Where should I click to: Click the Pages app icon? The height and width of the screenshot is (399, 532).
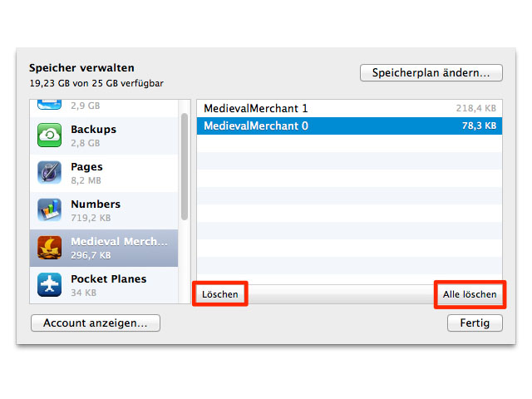pyautogui.click(x=49, y=173)
